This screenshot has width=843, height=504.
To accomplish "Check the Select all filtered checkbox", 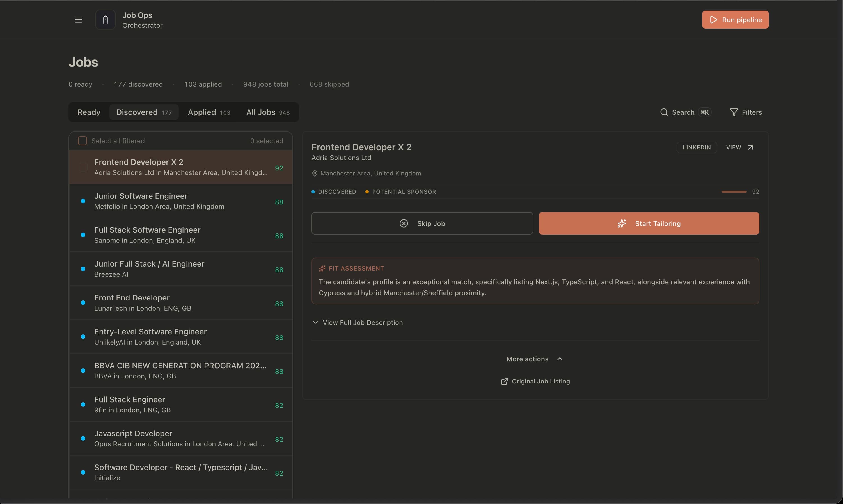I will (82, 141).
